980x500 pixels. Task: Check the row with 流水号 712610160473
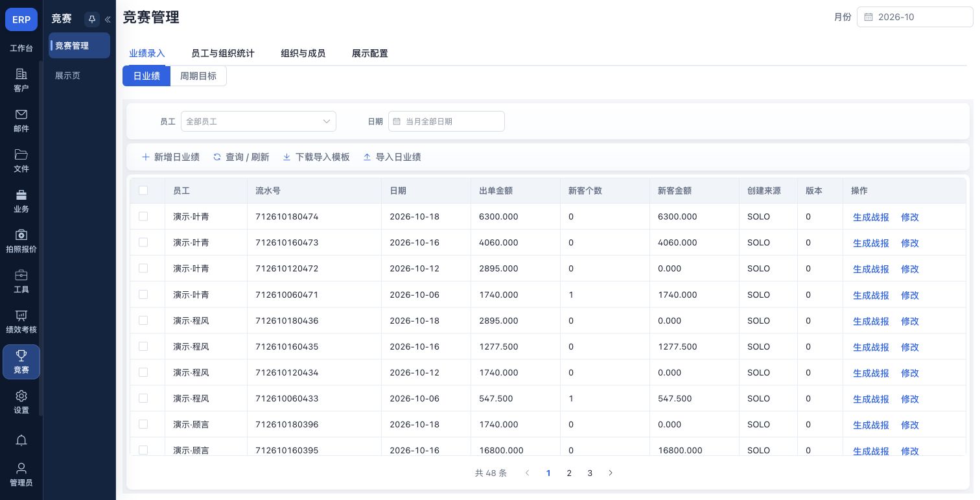(x=143, y=243)
